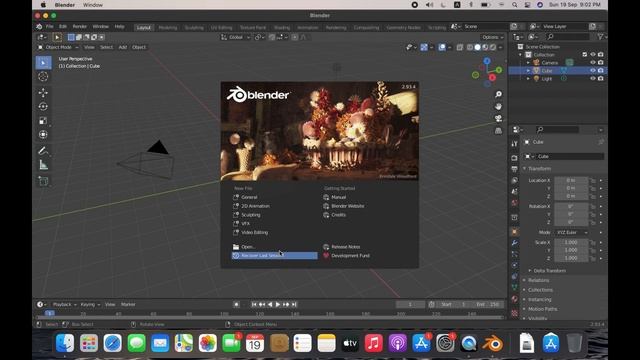Toggle the viewport overlays button
Viewport: 640px width, 360px height.
coord(442,47)
